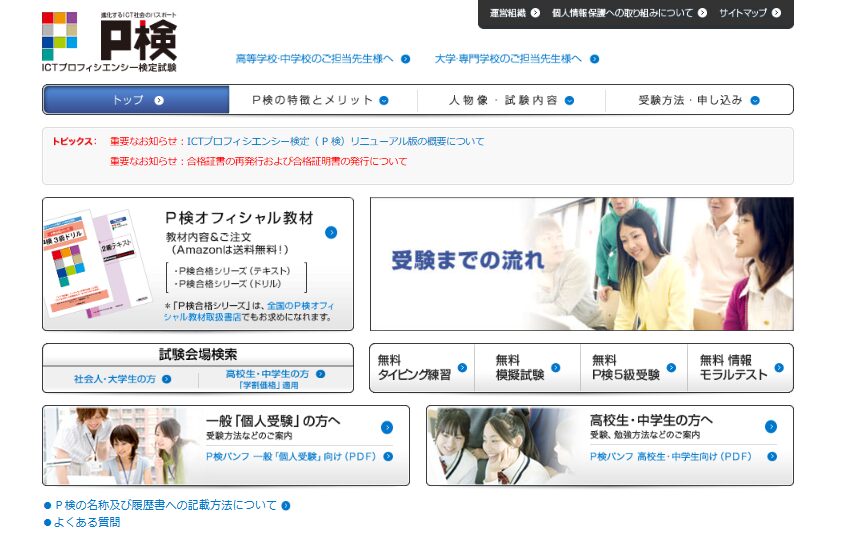Click the arrow beside 高校生・中学生の方へ heading
The image size is (844, 541).
[771, 426]
